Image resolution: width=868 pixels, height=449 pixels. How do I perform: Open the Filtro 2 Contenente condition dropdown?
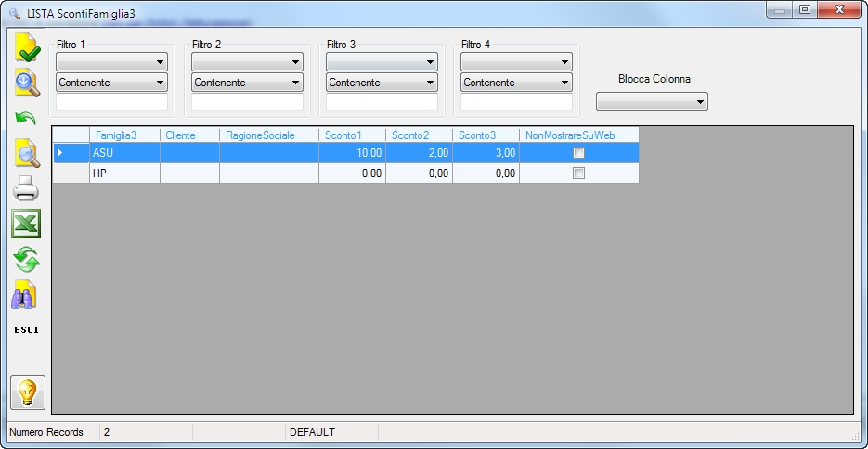(248, 83)
